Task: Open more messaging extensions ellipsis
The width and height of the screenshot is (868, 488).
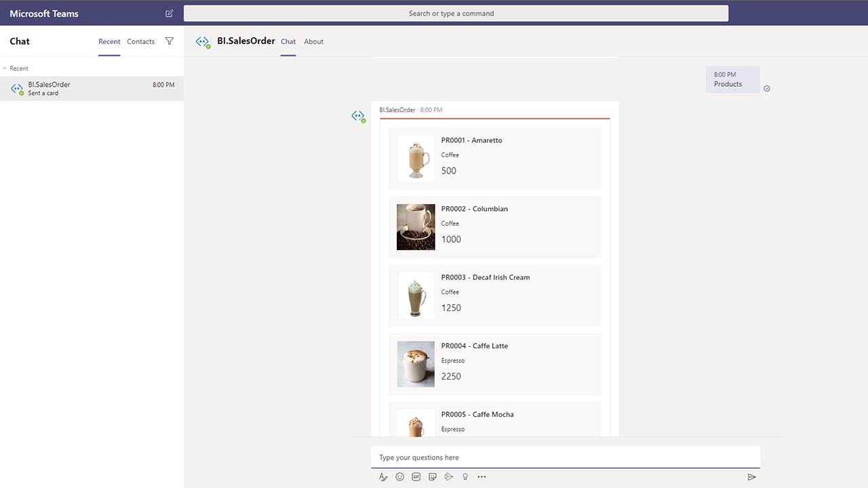Action: pyautogui.click(x=481, y=477)
